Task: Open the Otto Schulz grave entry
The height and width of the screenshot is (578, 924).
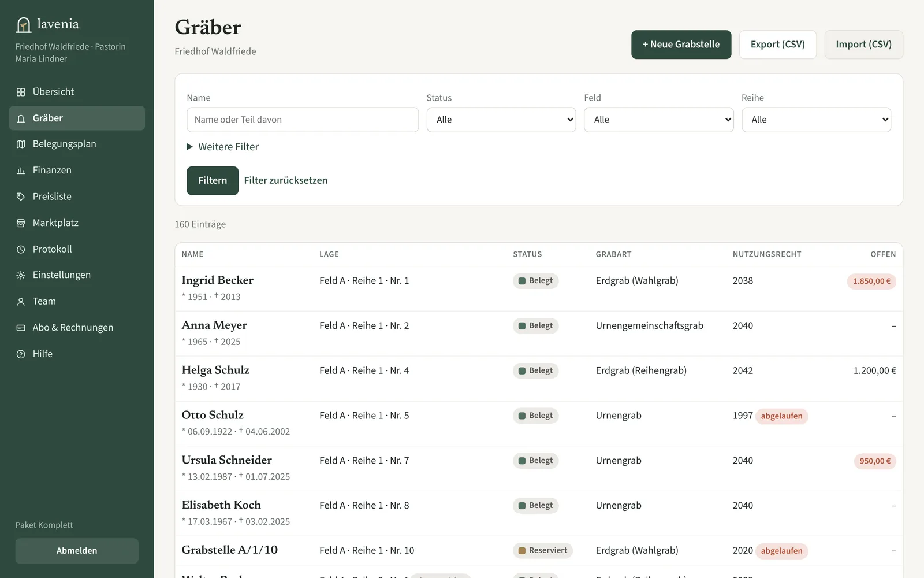Action: pos(213,415)
